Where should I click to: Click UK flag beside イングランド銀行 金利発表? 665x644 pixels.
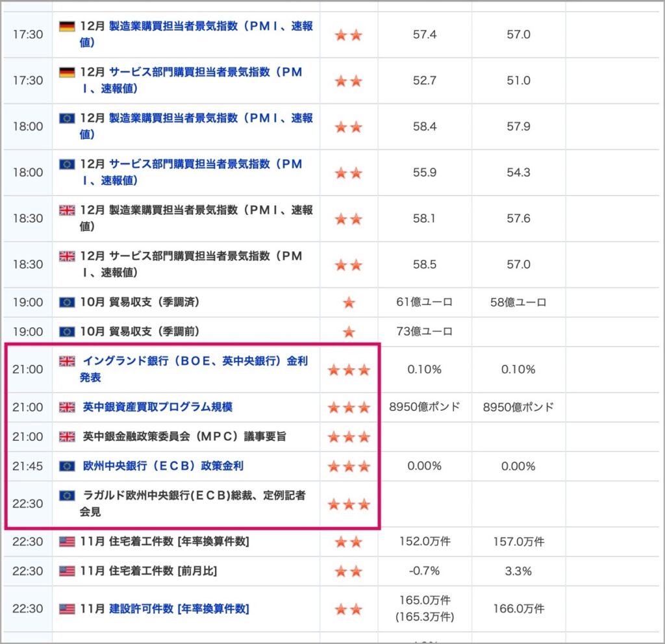(67, 361)
